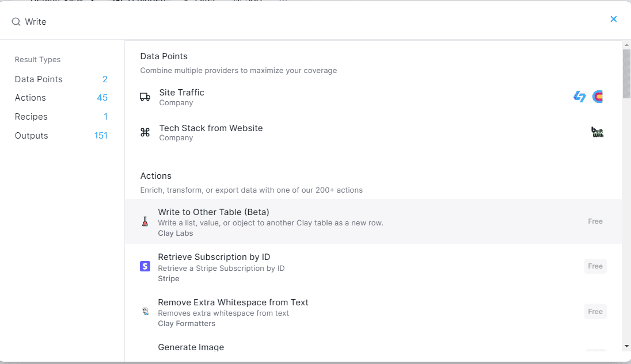Click Free label on Write to Other Table
The image size is (631, 364).
[595, 221]
